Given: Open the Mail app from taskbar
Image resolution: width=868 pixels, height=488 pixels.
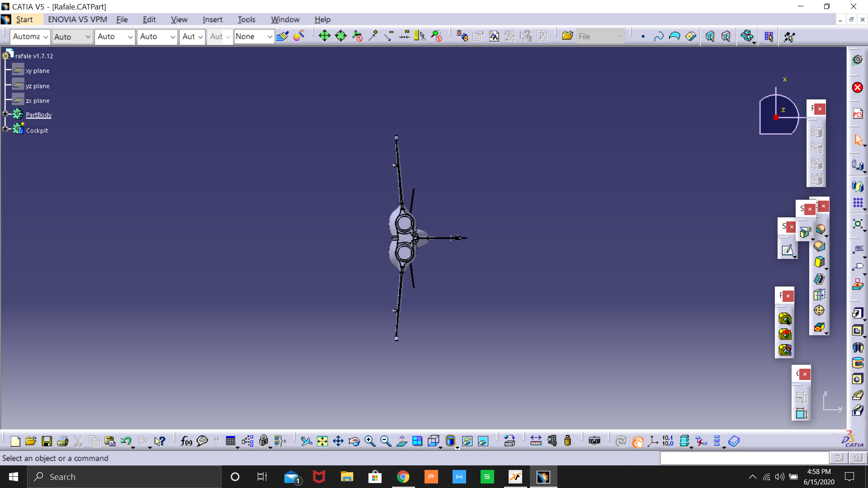Looking at the screenshot, I should click(x=292, y=477).
